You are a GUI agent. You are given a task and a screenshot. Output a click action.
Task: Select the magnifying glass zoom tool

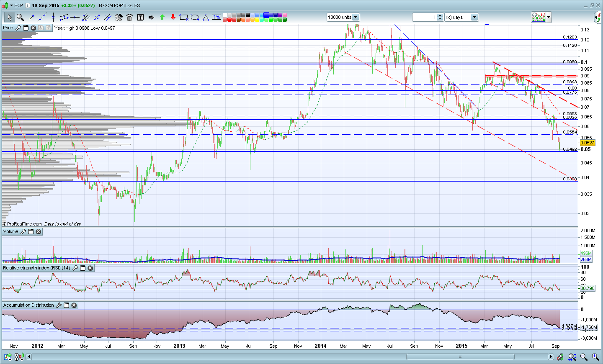(20, 17)
